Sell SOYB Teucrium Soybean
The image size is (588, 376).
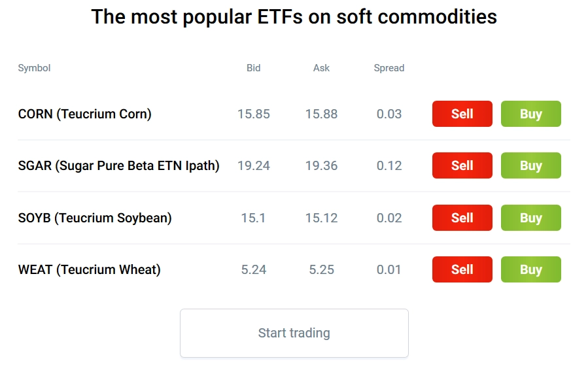(462, 218)
